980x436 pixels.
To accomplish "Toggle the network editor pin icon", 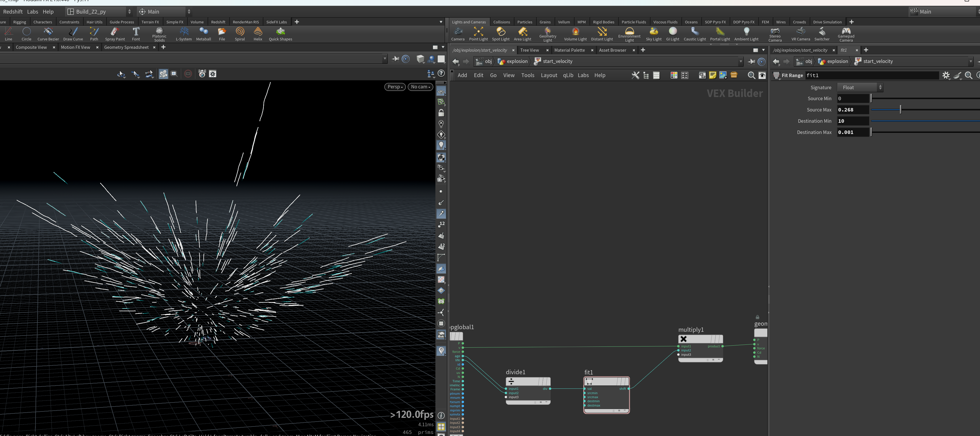I will tap(751, 62).
